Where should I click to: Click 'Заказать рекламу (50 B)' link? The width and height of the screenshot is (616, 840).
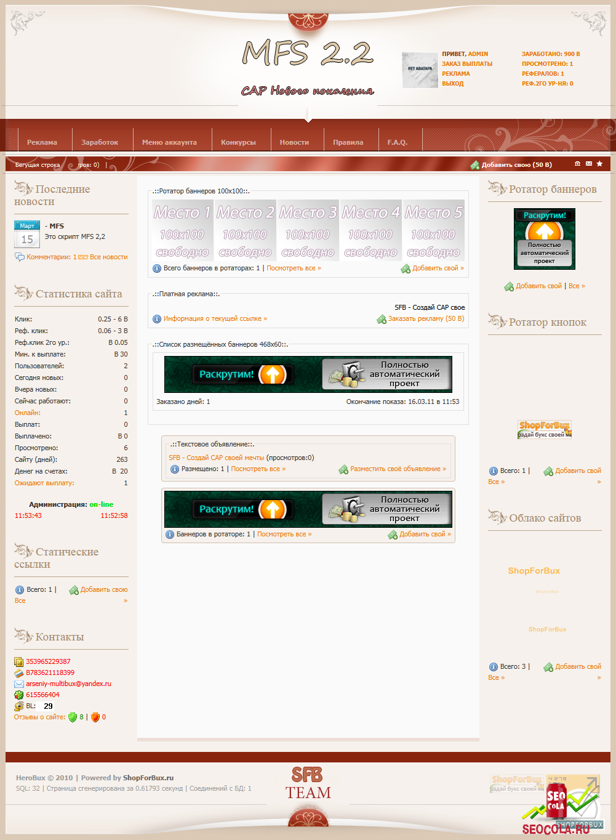point(425,319)
